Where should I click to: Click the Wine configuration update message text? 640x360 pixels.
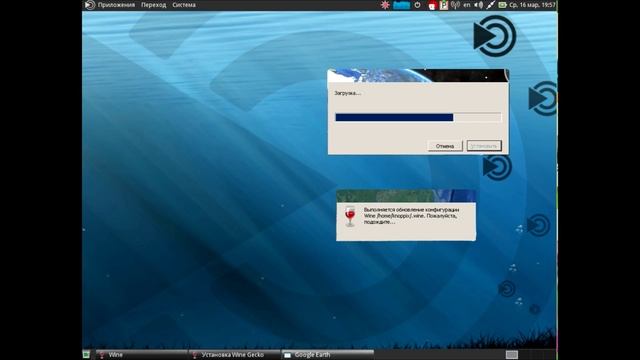(411, 216)
